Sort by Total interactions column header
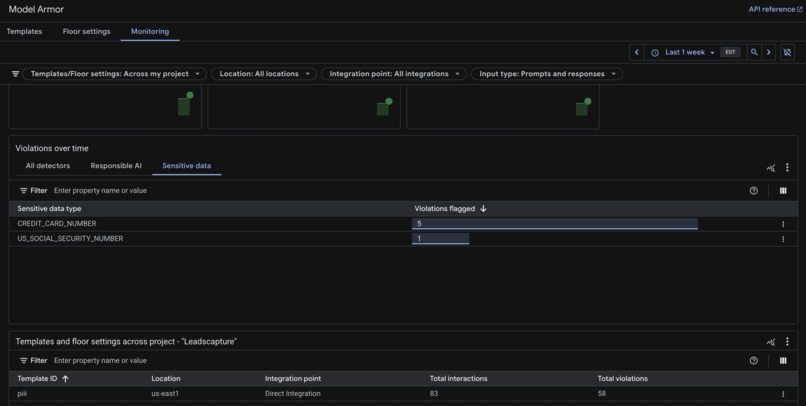 [459, 379]
